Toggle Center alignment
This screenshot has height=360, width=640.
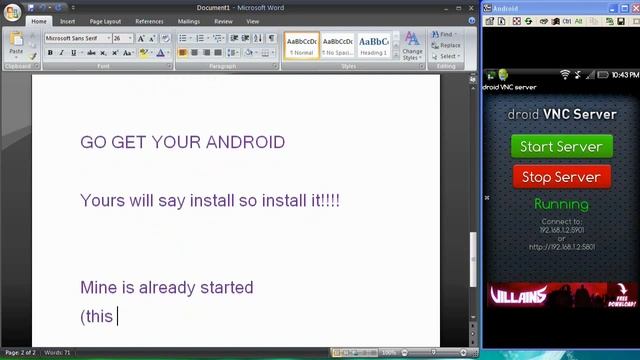194,53
